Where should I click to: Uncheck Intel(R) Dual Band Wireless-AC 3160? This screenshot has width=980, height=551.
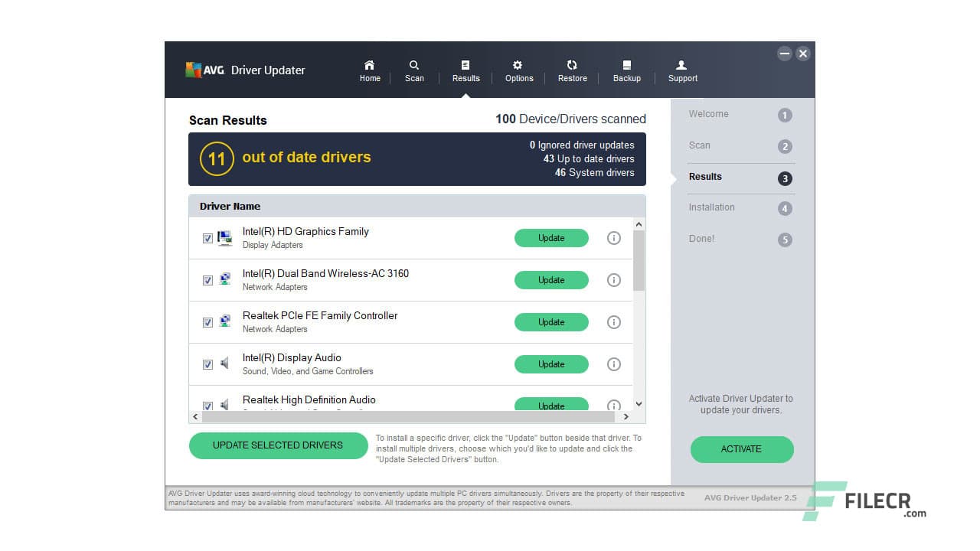(x=207, y=280)
